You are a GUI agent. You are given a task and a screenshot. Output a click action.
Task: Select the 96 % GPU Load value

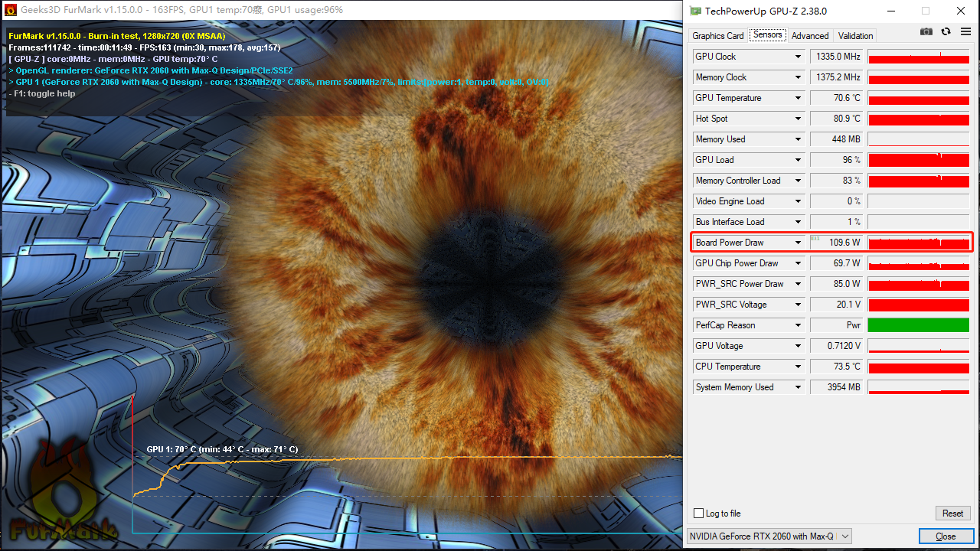click(x=837, y=160)
